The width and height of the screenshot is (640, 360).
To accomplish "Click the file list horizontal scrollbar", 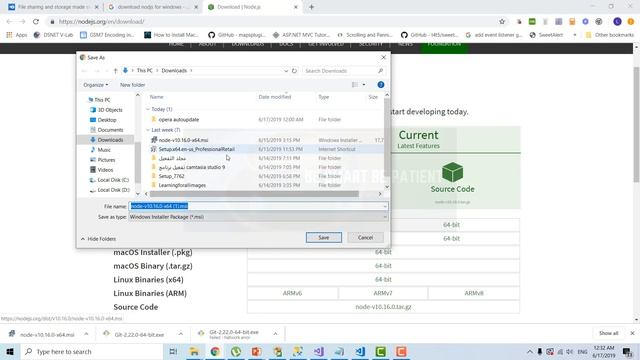I will tap(254, 194).
